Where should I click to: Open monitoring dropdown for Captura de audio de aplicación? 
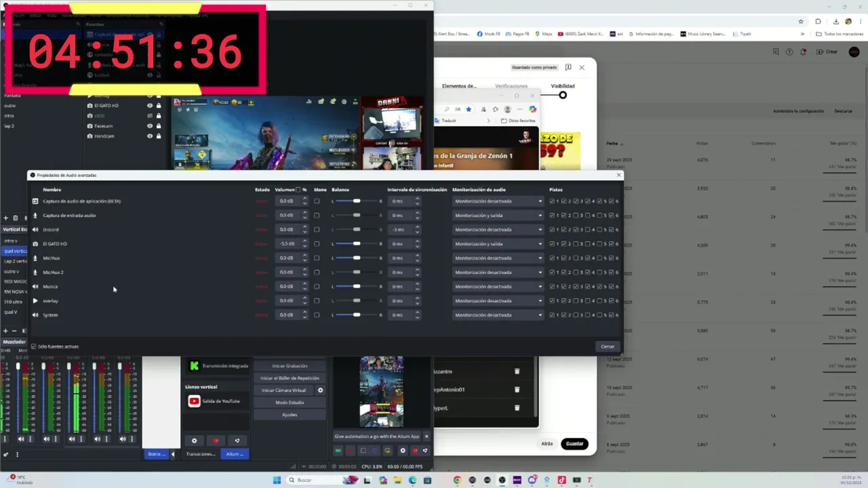coord(498,201)
